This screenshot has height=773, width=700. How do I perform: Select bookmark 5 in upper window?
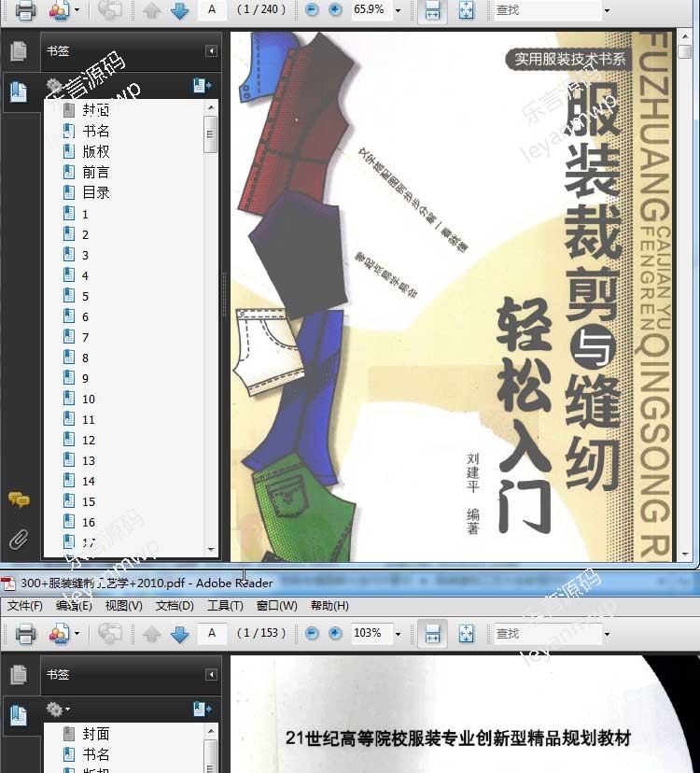click(x=85, y=296)
